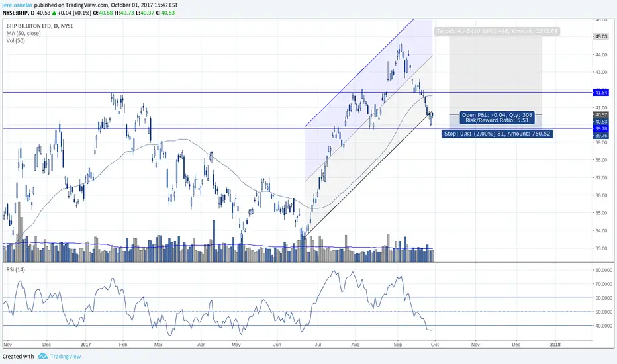Click the 34.00 price scale value

(601, 230)
